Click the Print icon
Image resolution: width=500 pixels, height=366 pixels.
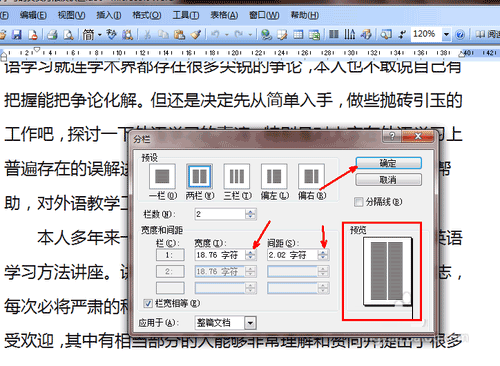tap(52, 34)
